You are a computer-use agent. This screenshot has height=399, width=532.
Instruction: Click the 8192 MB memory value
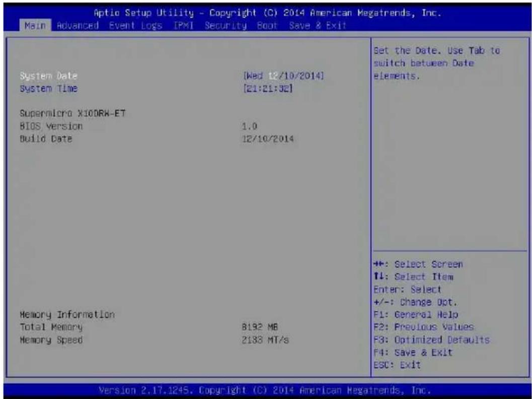(260, 327)
